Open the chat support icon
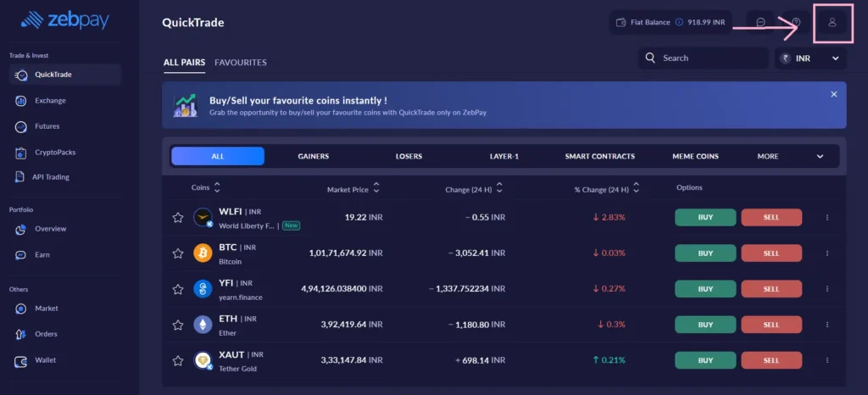 (760, 23)
